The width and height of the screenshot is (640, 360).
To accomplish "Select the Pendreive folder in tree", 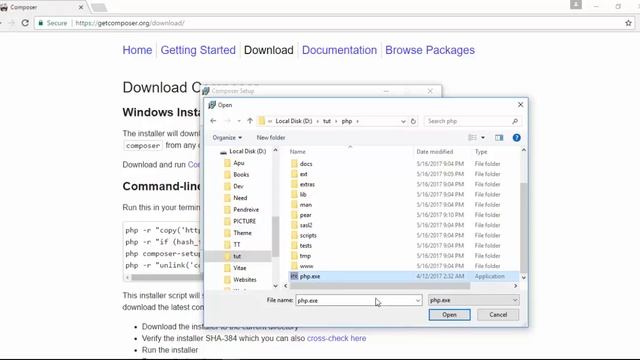I will (246, 209).
